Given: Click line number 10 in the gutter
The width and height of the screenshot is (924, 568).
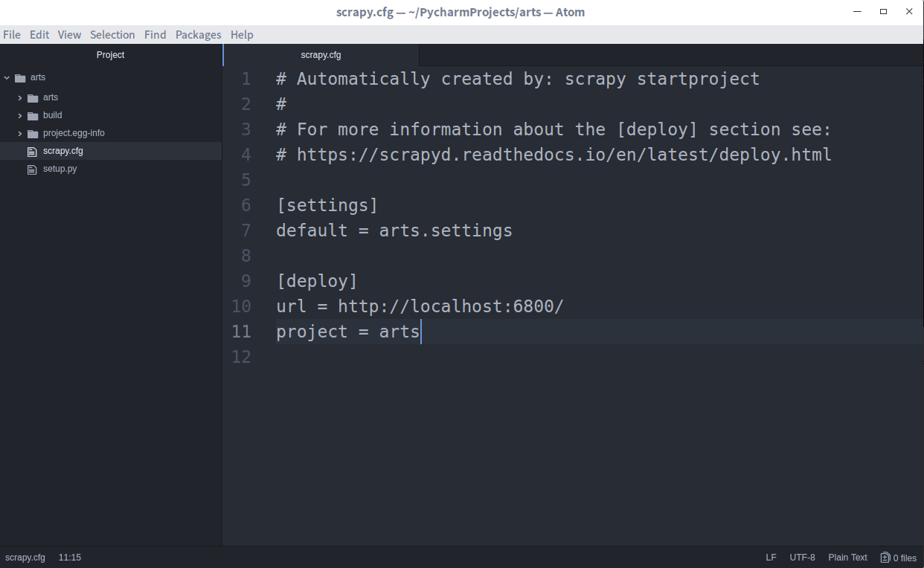Looking at the screenshot, I should click(x=242, y=306).
